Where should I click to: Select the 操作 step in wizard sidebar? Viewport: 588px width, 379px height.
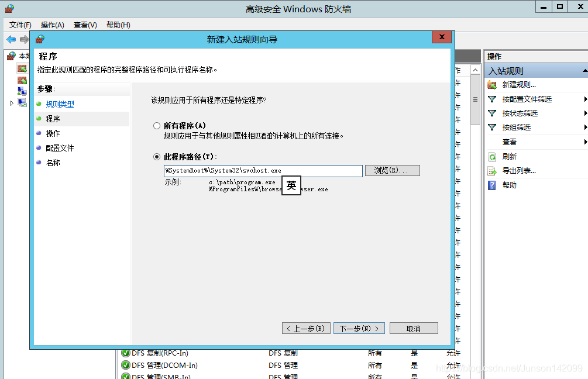(53, 133)
